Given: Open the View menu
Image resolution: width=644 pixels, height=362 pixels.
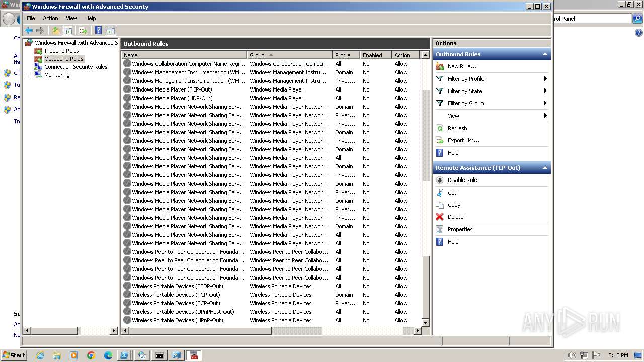Looking at the screenshot, I should (x=72, y=18).
